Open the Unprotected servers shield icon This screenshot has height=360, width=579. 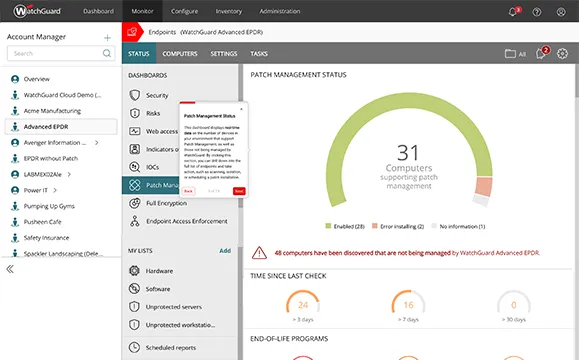[x=134, y=306]
